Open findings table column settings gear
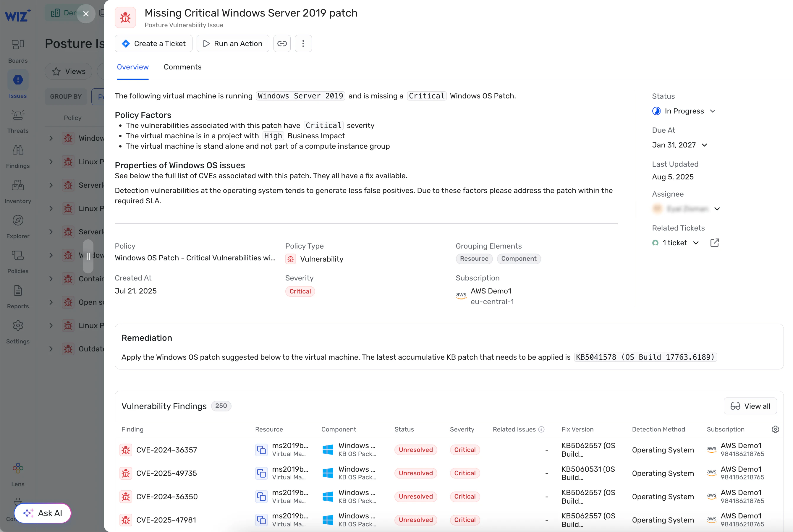 click(775, 429)
